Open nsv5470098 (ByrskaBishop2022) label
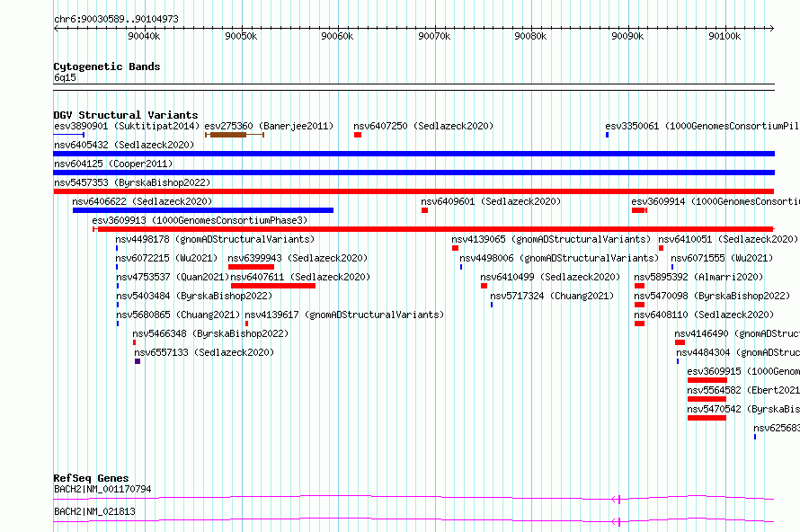Image resolution: width=800 pixels, height=532 pixels. 712,296
